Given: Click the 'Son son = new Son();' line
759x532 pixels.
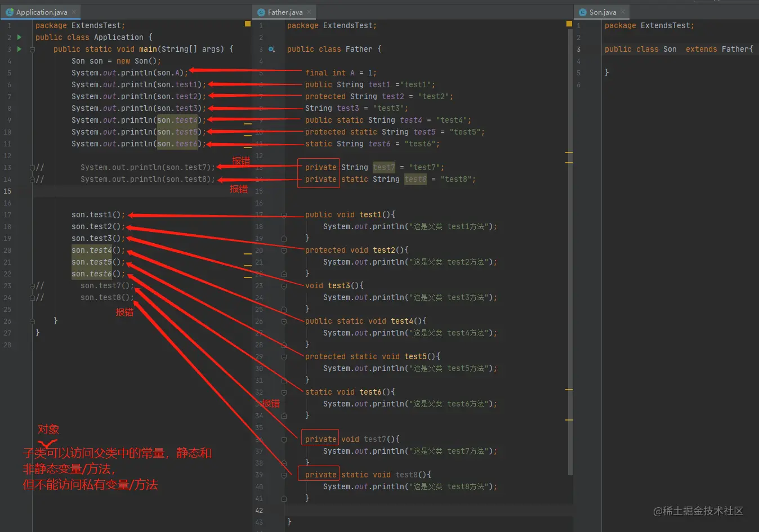Looking at the screenshot, I should pos(116,61).
